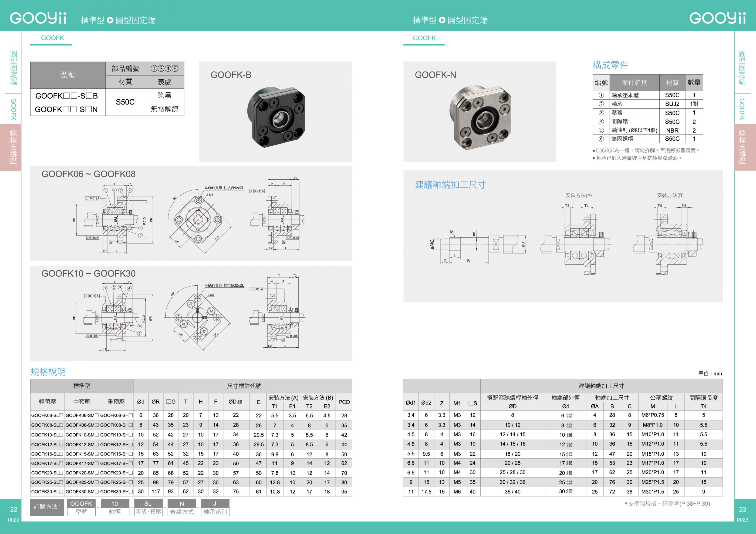Click the GOOFK model box in order method
Screen dimensions: 756x534
(x=81, y=507)
